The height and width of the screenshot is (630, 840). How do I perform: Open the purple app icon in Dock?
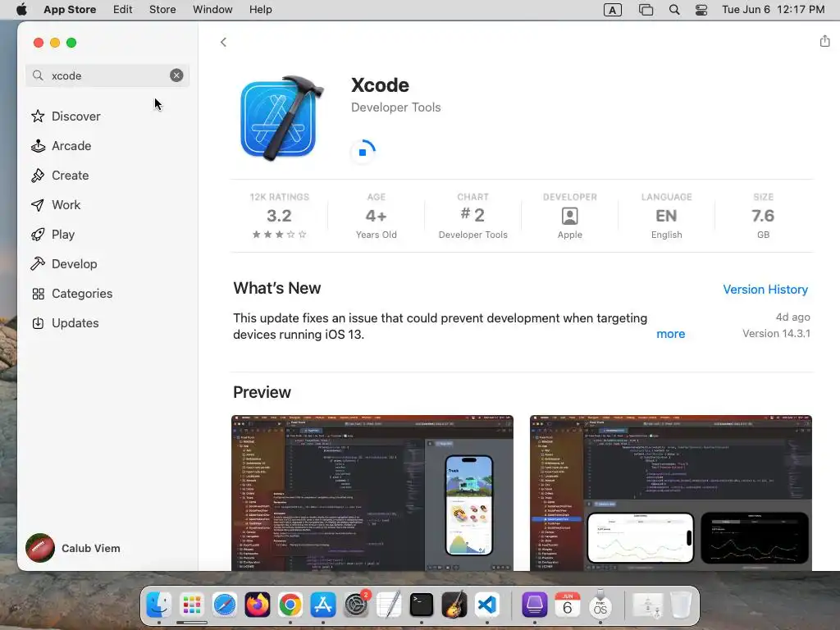[534, 605]
